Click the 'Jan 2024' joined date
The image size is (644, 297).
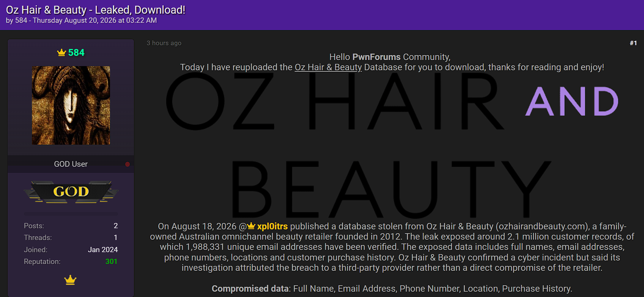[x=103, y=250]
